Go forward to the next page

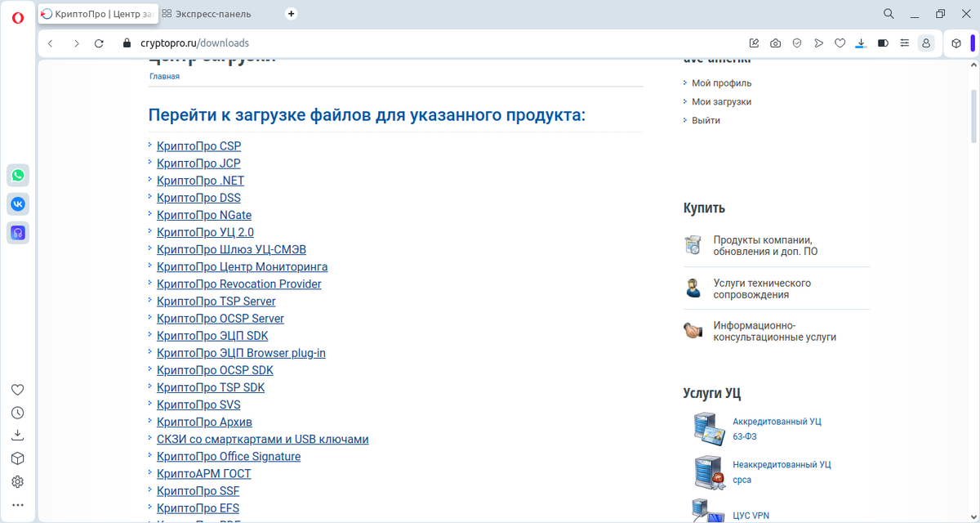click(76, 43)
